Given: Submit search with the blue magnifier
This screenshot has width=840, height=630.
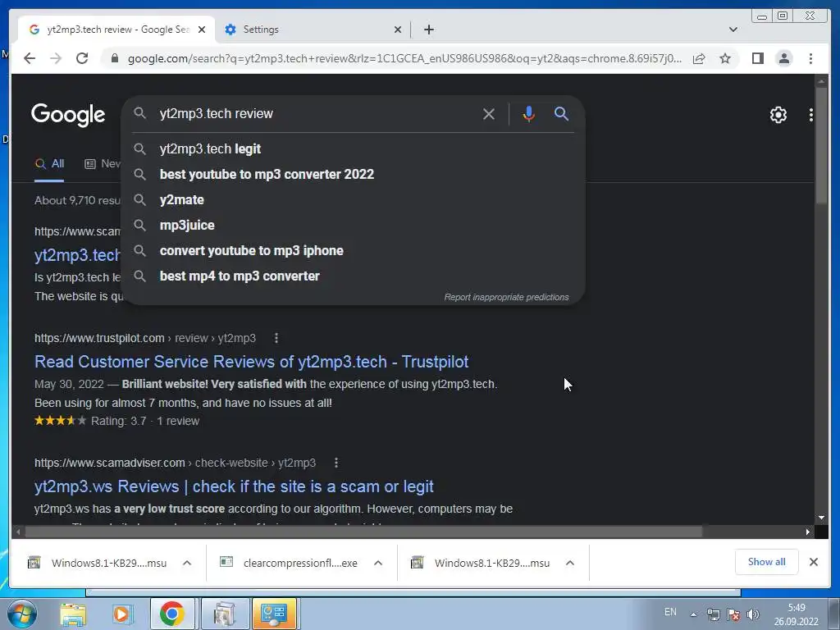Looking at the screenshot, I should tap(561, 113).
